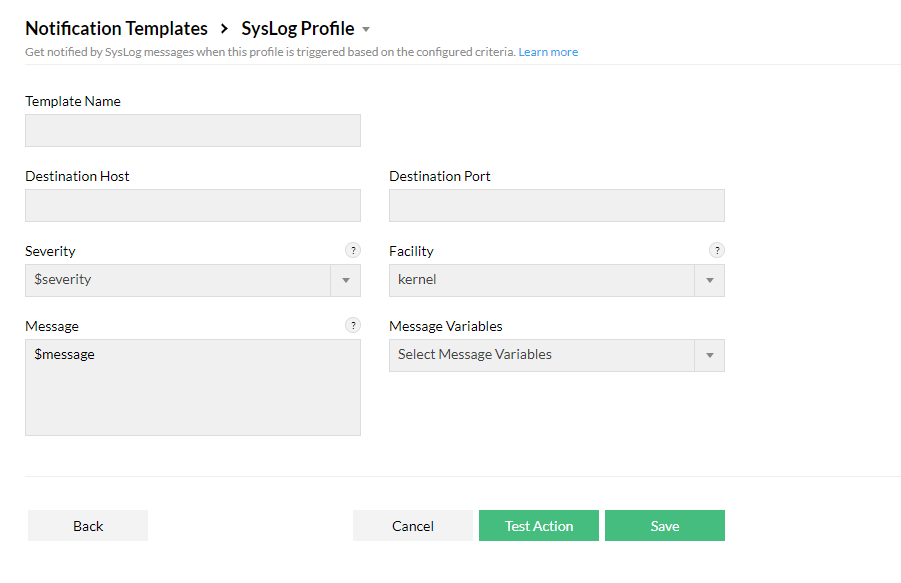Image resolution: width=901 pixels, height=583 pixels.
Task: Click the Test Action button
Action: point(538,525)
